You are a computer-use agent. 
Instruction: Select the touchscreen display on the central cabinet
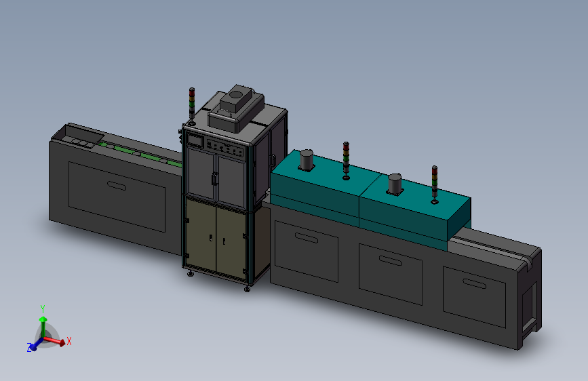coord(195,140)
